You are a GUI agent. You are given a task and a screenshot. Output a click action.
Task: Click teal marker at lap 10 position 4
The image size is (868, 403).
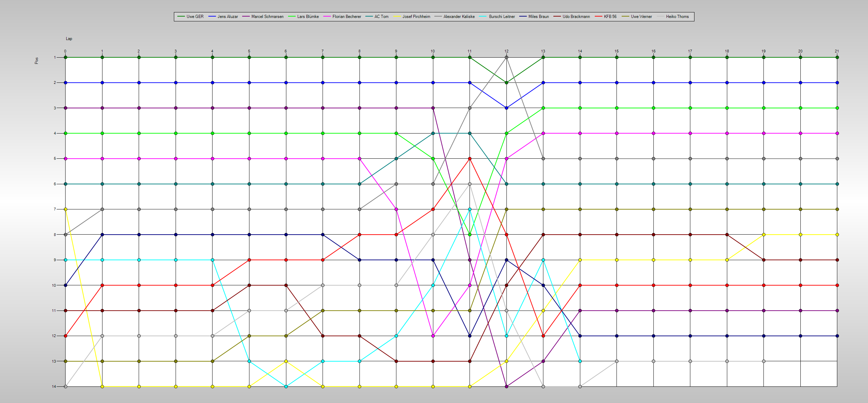click(433, 133)
